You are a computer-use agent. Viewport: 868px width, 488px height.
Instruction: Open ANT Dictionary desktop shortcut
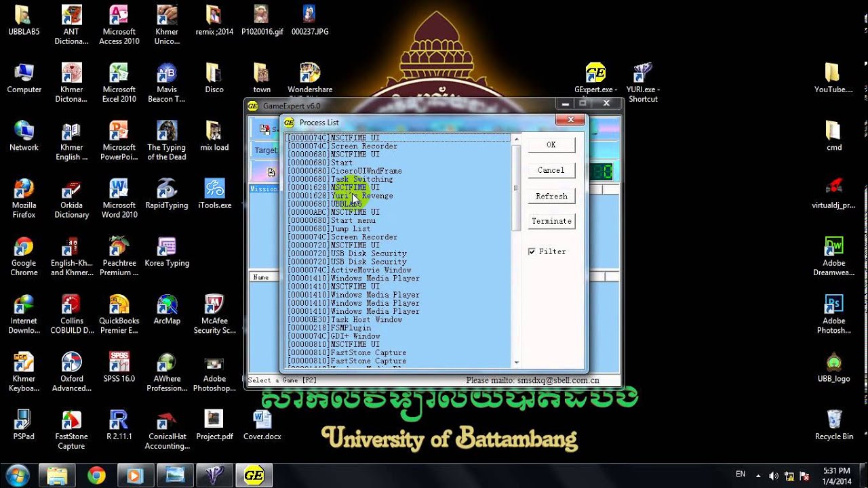[71, 25]
